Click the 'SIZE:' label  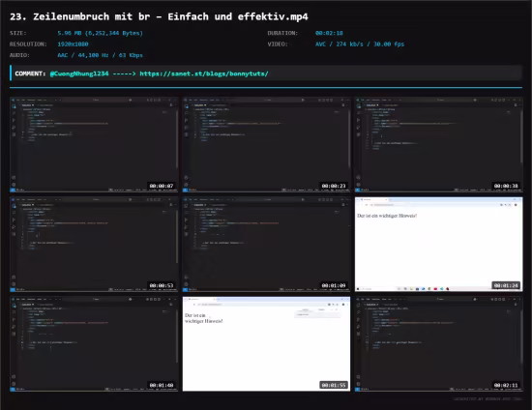[18, 33]
